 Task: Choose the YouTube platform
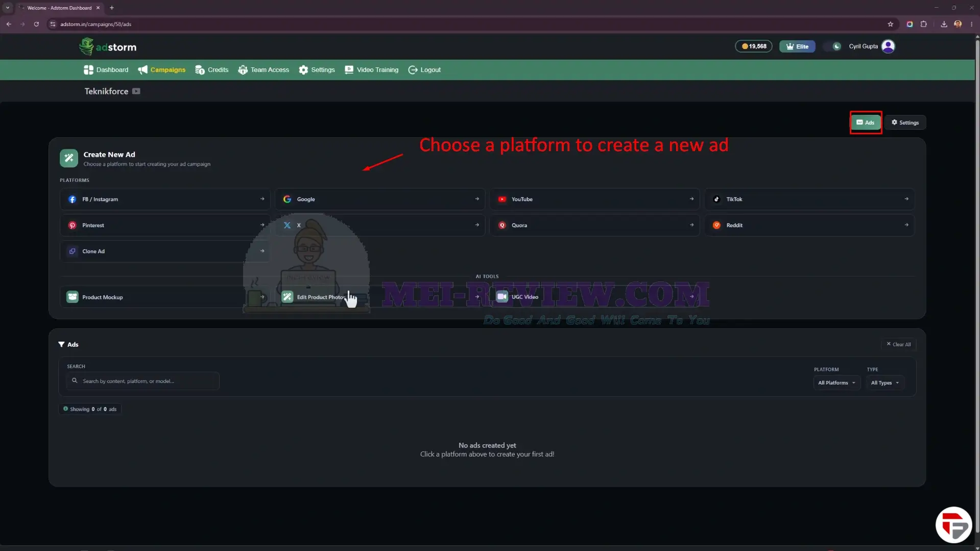tap(594, 199)
